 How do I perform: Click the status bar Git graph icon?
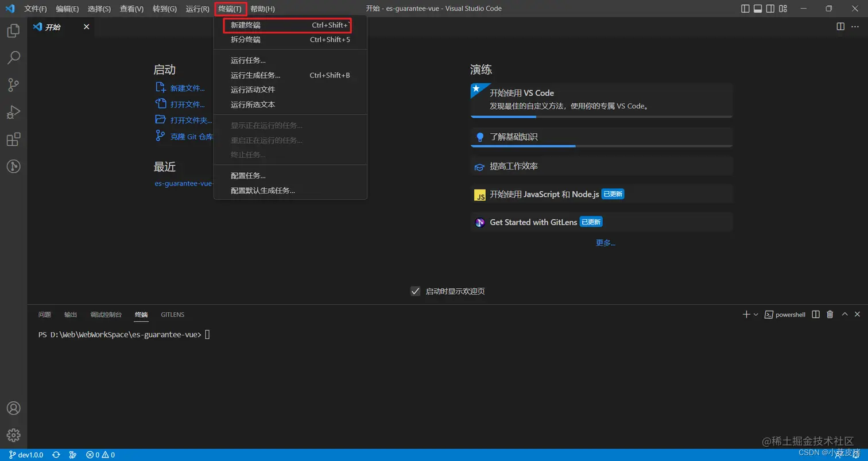73,455
